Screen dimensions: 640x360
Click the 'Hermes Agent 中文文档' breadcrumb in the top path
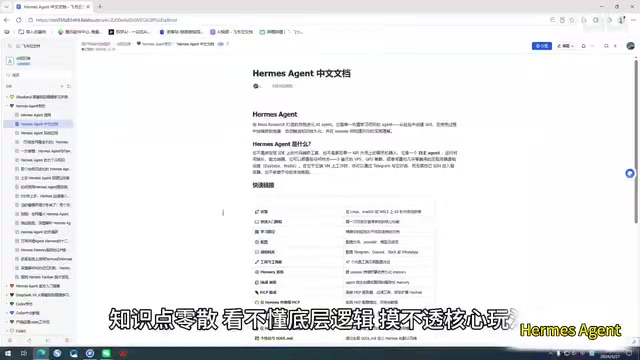pos(195,44)
